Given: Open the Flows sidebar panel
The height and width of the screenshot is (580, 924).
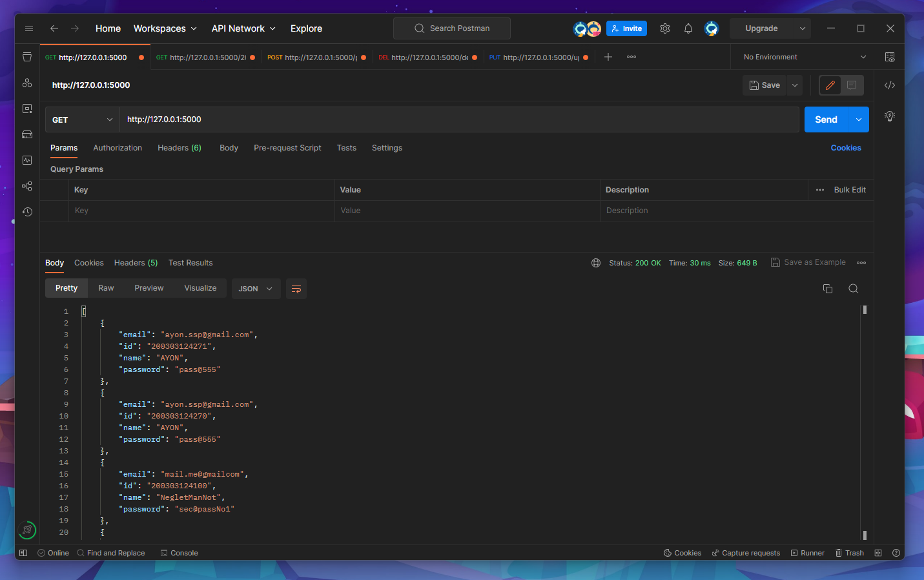Looking at the screenshot, I should (x=27, y=186).
